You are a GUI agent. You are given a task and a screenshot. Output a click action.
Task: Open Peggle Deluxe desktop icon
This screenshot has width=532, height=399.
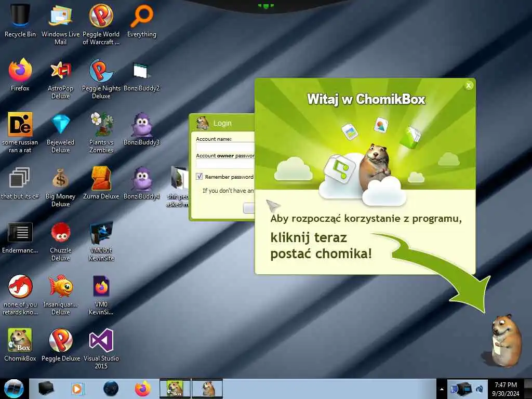[60, 344]
